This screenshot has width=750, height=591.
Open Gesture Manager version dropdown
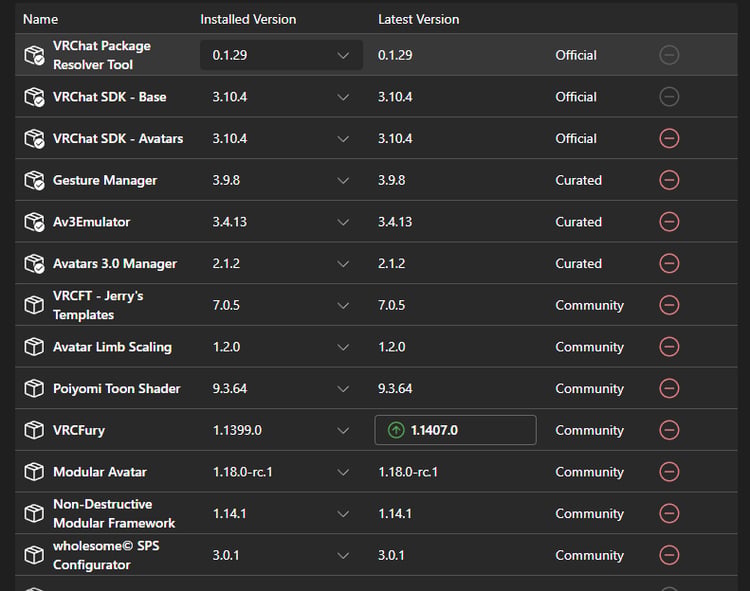281,180
